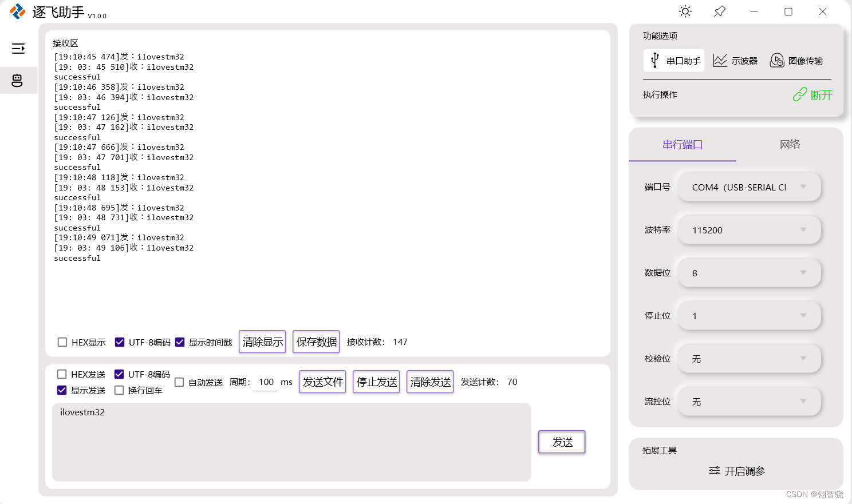Enable the HEX显示 checkbox
The width and height of the screenshot is (852, 504).
pyautogui.click(x=62, y=342)
